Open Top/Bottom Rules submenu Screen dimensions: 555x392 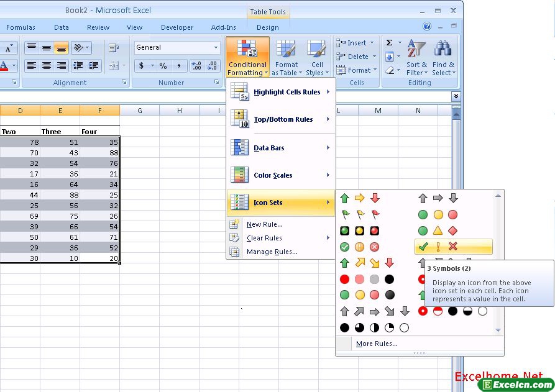click(281, 119)
